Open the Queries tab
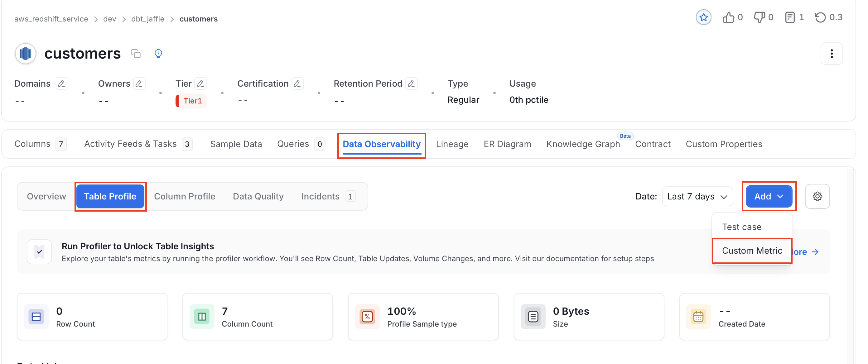 (x=301, y=144)
